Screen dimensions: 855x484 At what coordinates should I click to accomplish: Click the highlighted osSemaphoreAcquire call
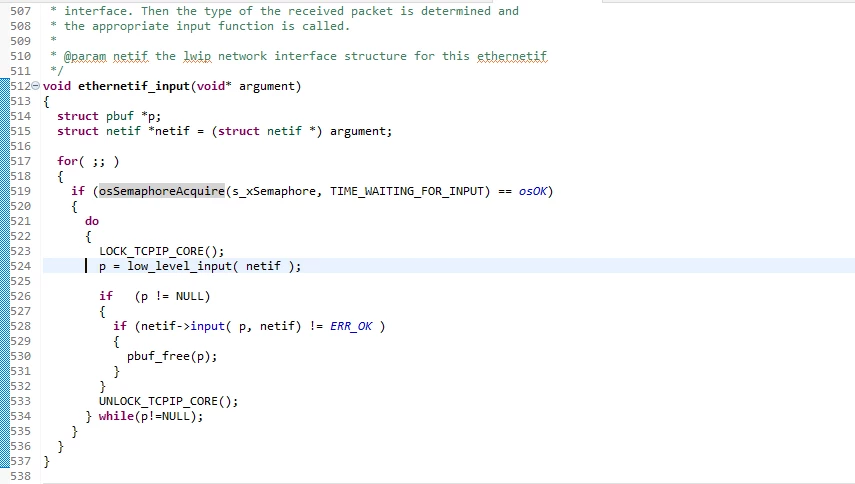tap(161, 191)
